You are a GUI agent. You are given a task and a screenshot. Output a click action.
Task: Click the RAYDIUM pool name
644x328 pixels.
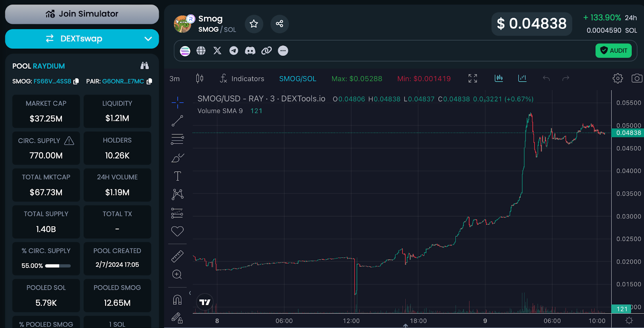(49, 66)
